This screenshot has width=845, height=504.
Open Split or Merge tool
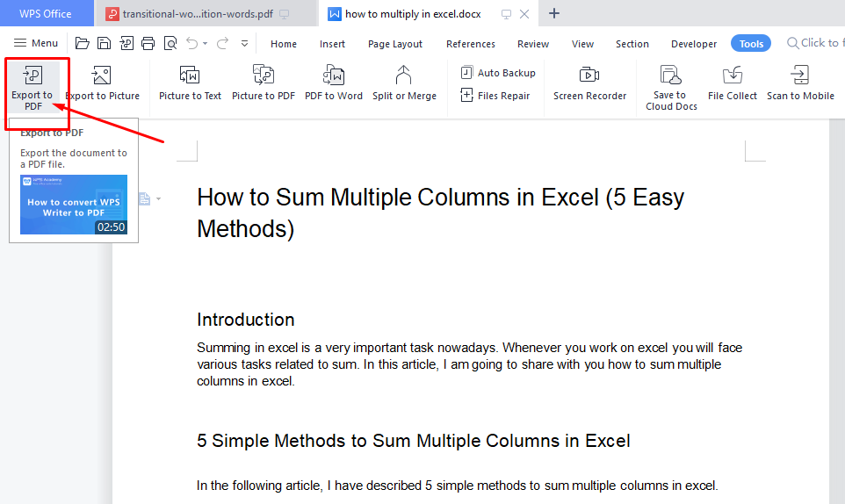(404, 83)
